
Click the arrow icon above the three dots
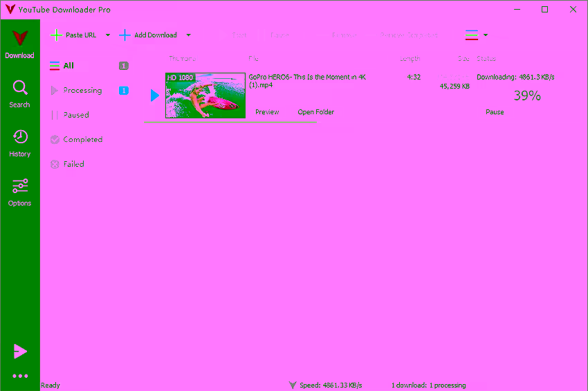(20, 352)
